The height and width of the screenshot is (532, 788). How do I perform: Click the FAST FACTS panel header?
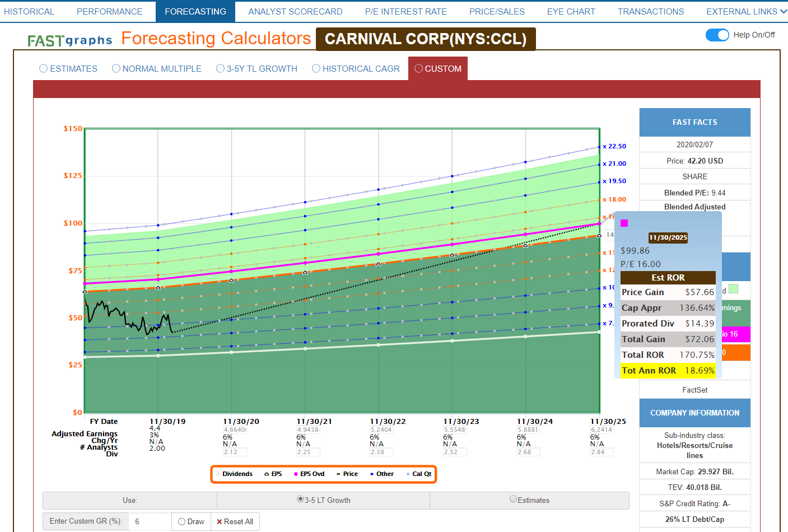pos(695,122)
